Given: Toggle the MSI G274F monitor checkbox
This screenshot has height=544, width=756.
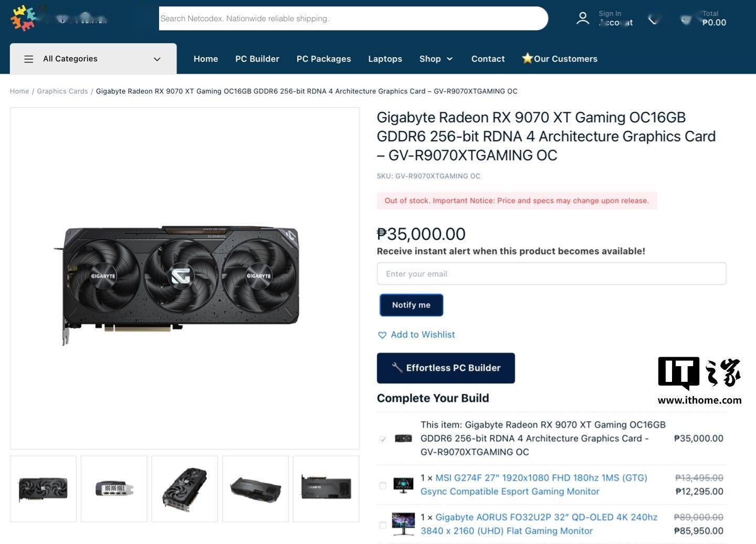Looking at the screenshot, I should pyautogui.click(x=383, y=486).
